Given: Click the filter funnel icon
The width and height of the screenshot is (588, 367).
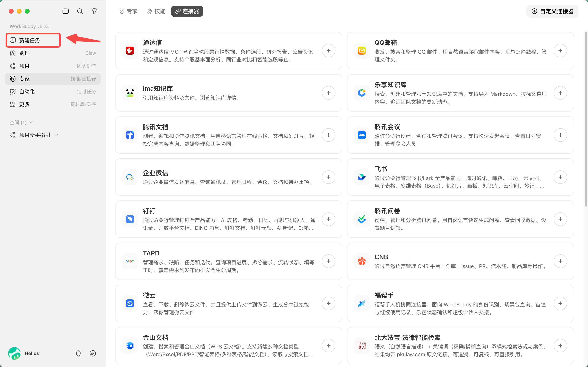Looking at the screenshot, I should click(94, 11).
